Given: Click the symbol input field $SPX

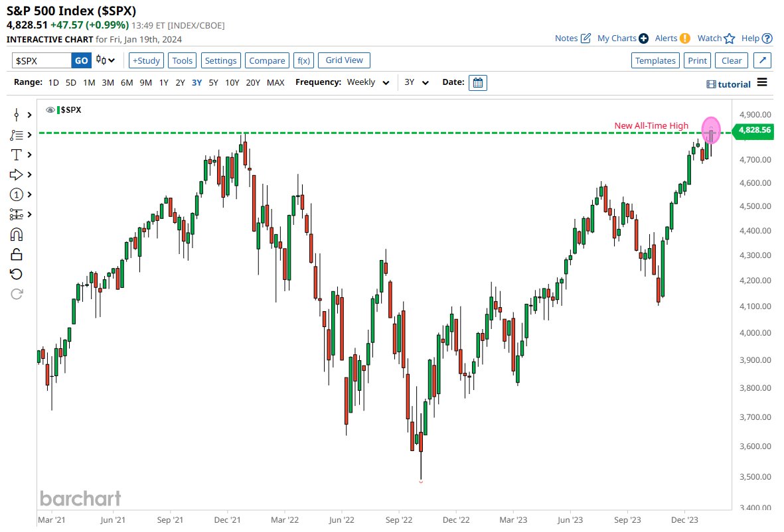Looking at the screenshot, I should [x=42, y=60].
